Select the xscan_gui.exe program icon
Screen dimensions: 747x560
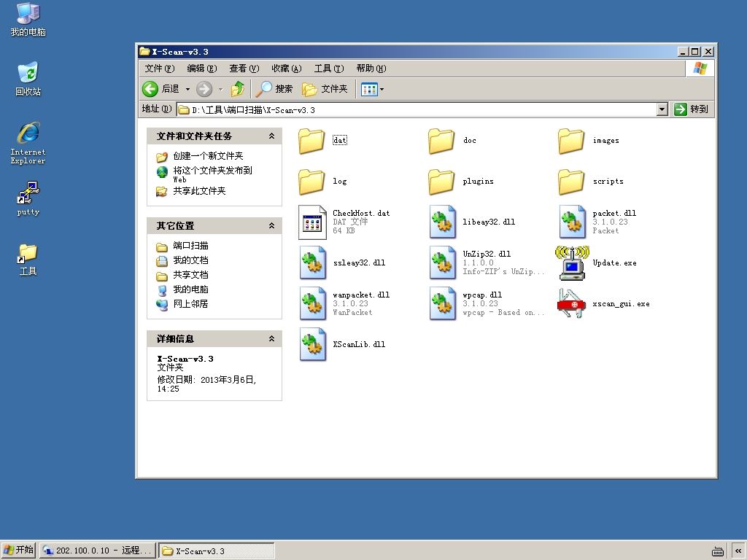[x=571, y=303]
